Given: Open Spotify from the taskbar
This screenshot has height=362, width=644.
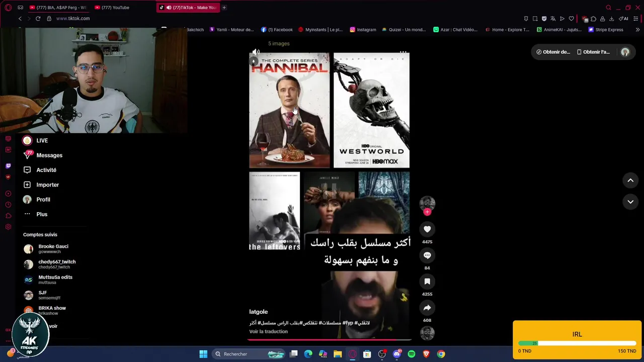Looking at the screenshot, I should 412,354.
